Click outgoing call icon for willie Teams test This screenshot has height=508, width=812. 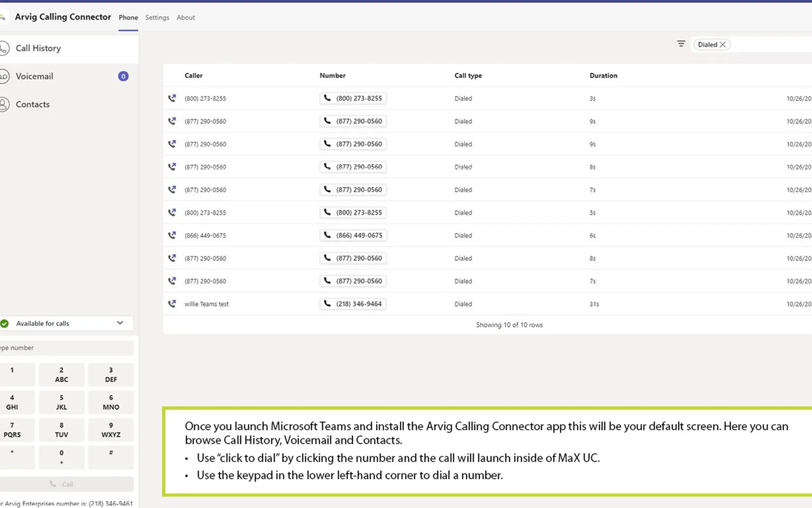pyautogui.click(x=172, y=304)
